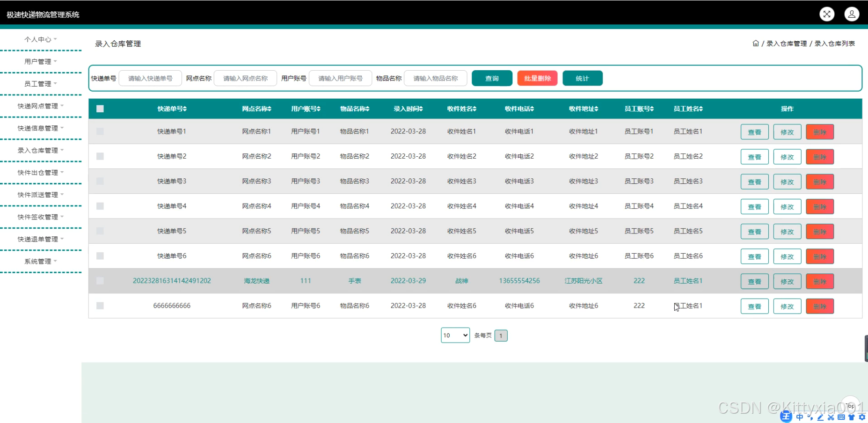The height and width of the screenshot is (423, 868).
Task: Expand the 系统管理 sidebar menu
Action: click(x=40, y=262)
